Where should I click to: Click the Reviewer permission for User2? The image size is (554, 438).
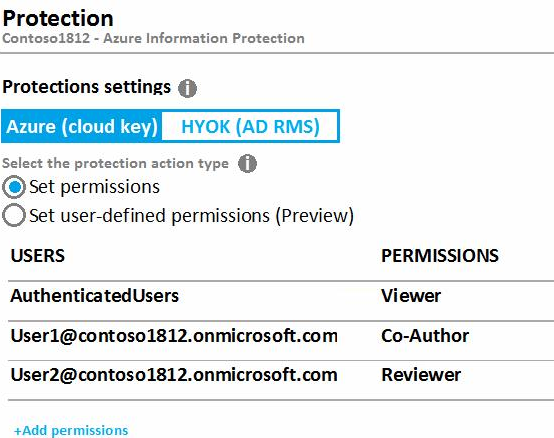point(421,375)
